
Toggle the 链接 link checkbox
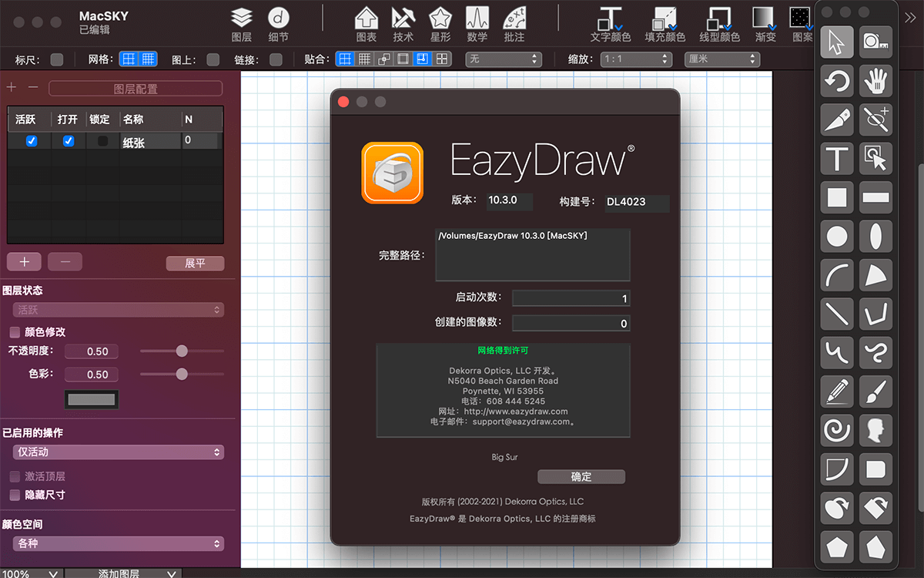[x=276, y=59]
